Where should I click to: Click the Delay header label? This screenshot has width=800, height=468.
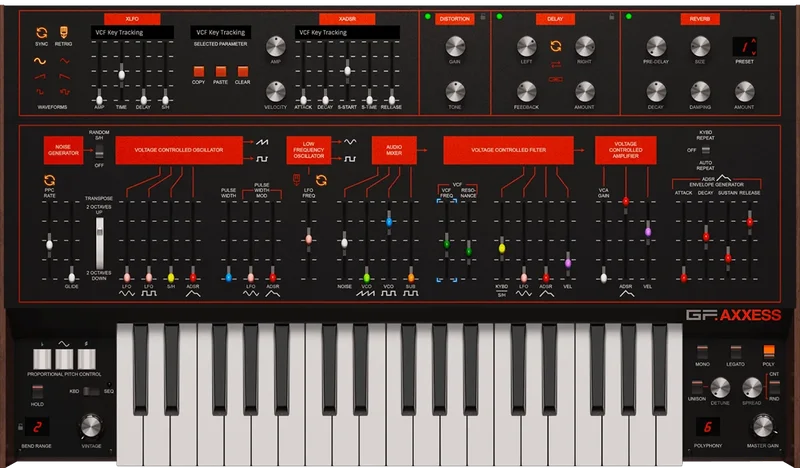pyautogui.click(x=555, y=19)
